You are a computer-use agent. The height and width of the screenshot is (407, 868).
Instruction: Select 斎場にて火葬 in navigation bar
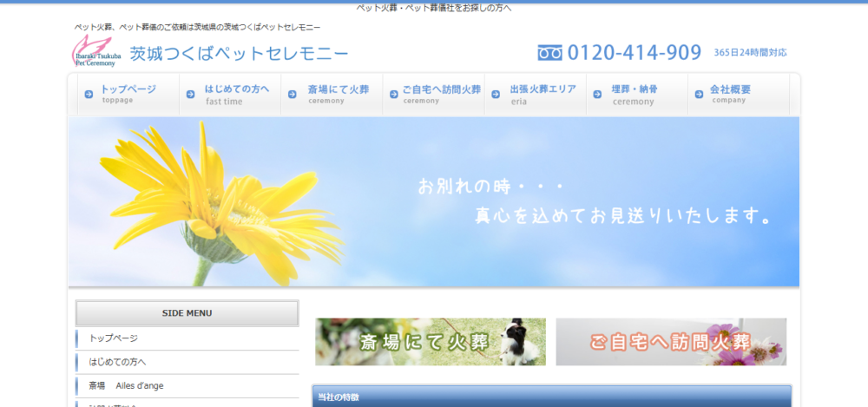[332, 94]
